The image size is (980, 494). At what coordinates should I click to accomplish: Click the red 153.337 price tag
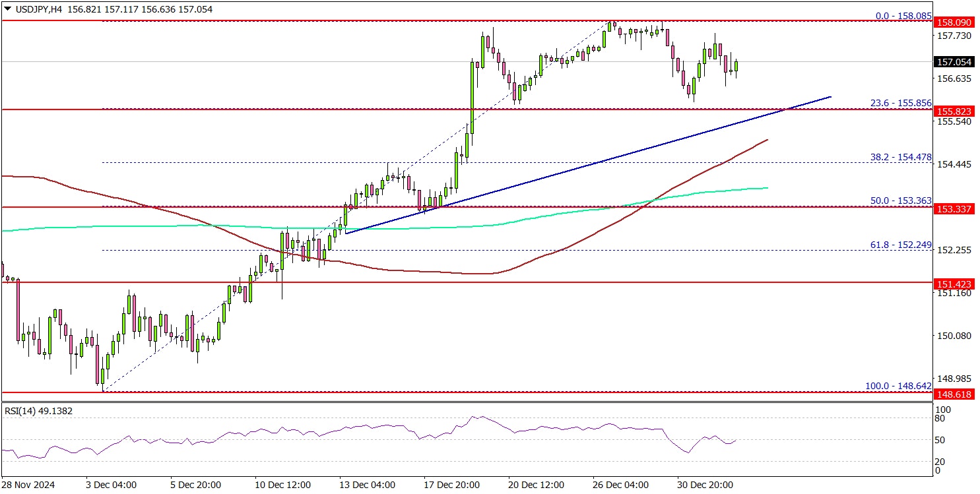955,208
